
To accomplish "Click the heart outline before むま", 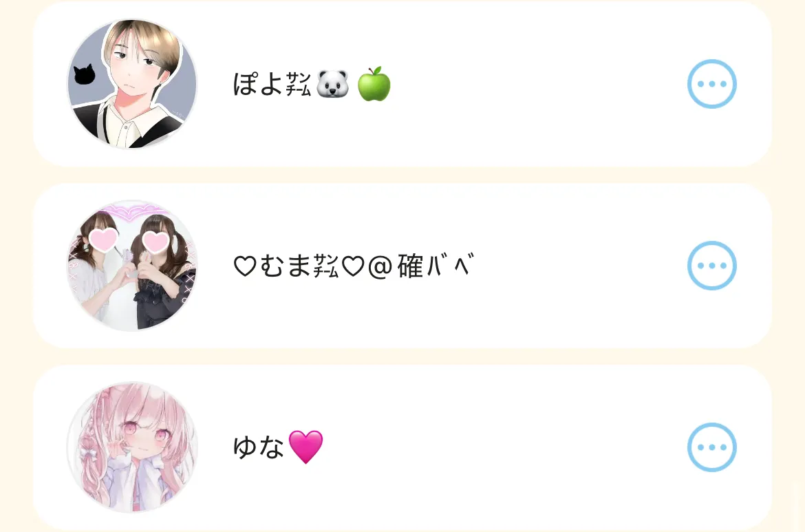I will (245, 266).
